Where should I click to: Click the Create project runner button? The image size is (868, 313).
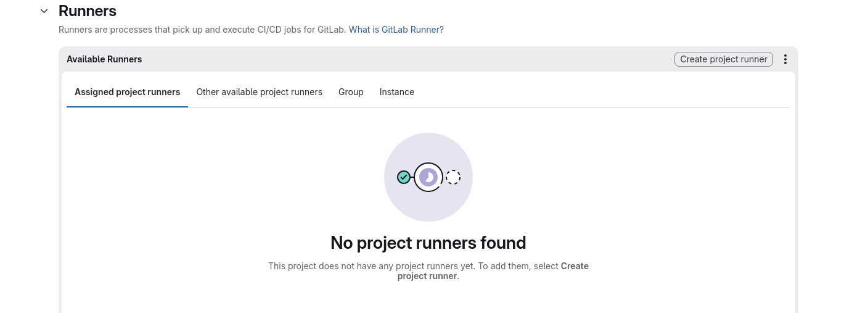tap(724, 59)
